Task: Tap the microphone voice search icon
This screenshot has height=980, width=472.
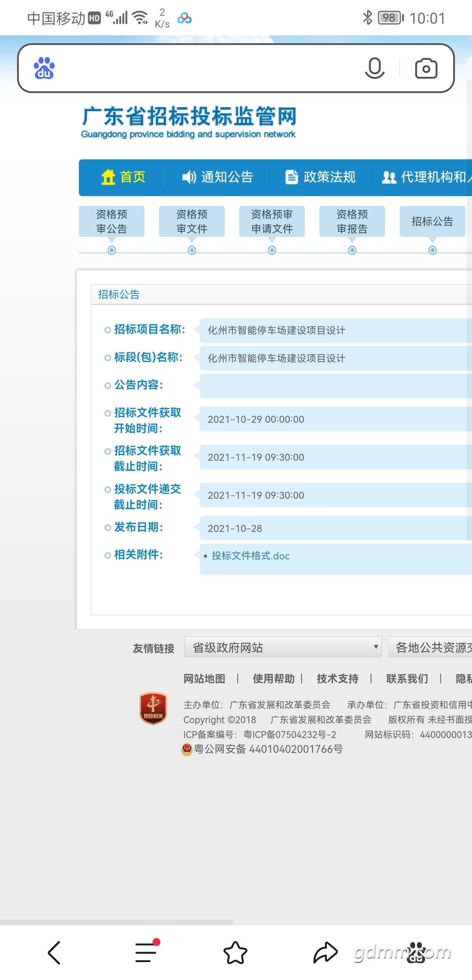Action: (x=375, y=68)
